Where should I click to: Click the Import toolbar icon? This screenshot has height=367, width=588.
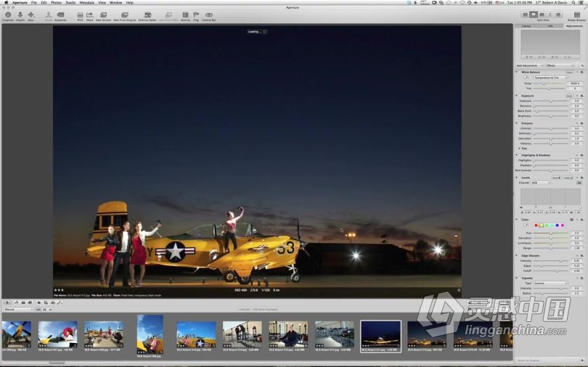20,15
